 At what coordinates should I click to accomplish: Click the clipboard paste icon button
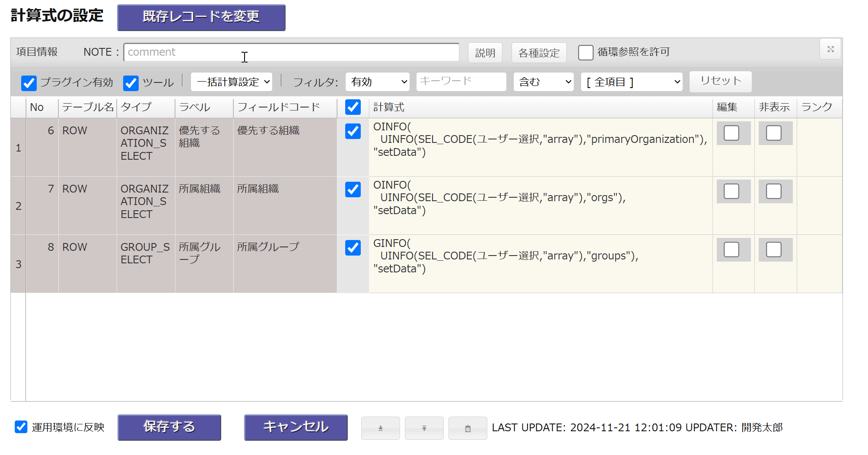467,428
